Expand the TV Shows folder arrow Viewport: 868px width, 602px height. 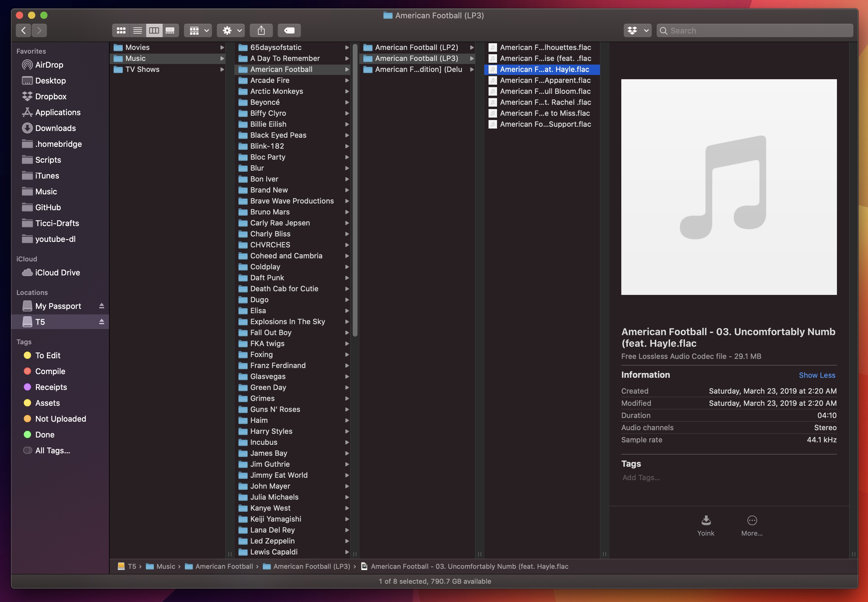(x=222, y=69)
